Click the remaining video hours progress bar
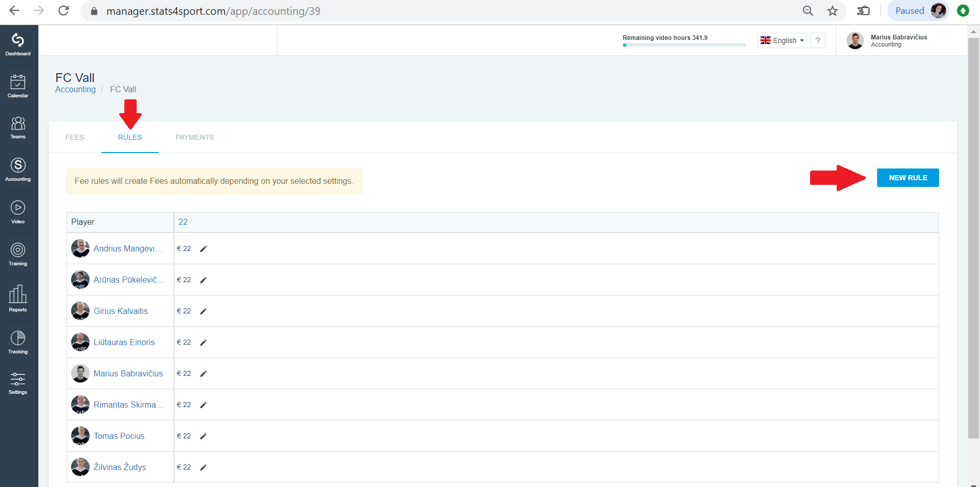The image size is (980, 487). pos(684,45)
